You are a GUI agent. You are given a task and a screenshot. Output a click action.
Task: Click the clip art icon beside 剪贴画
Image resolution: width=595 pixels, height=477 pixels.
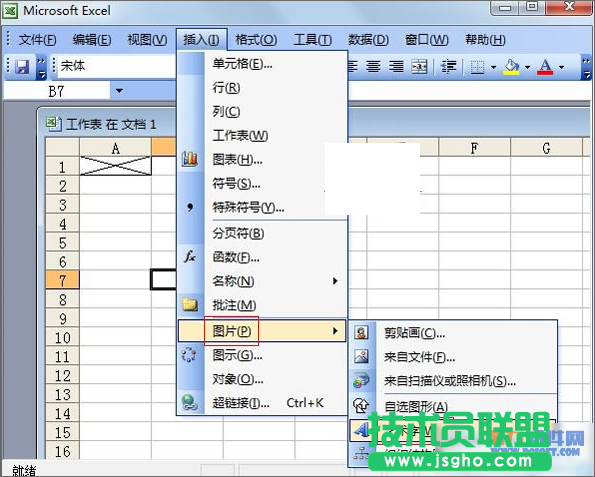point(361,332)
